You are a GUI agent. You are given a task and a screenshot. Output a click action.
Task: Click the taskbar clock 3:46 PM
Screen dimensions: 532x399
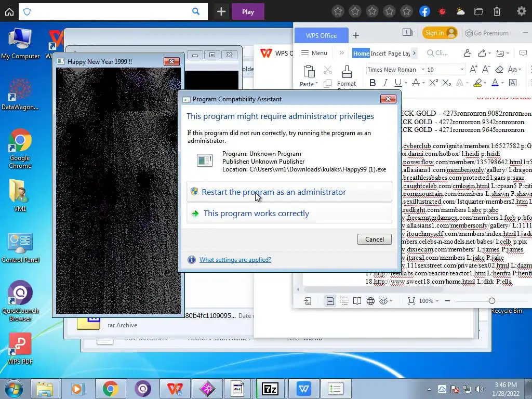(506, 389)
